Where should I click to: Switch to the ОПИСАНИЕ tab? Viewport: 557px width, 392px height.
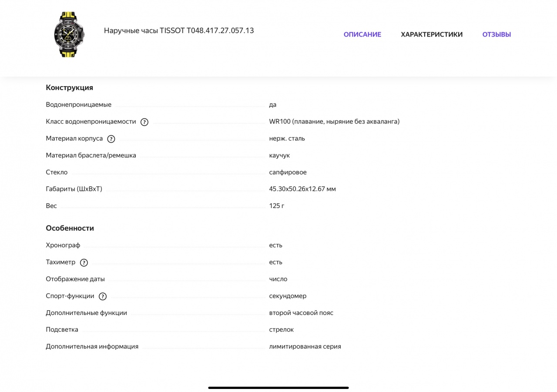(x=362, y=34)
